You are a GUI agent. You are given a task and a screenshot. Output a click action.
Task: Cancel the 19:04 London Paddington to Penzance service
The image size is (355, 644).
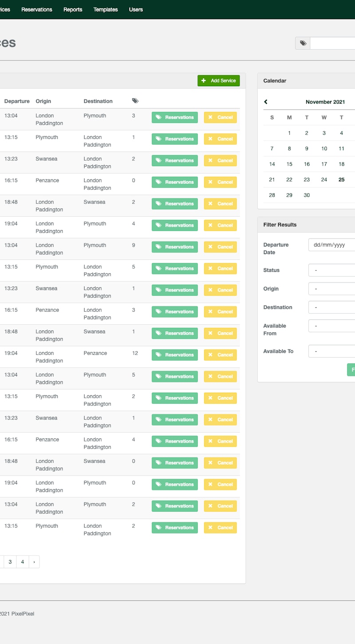220,355
